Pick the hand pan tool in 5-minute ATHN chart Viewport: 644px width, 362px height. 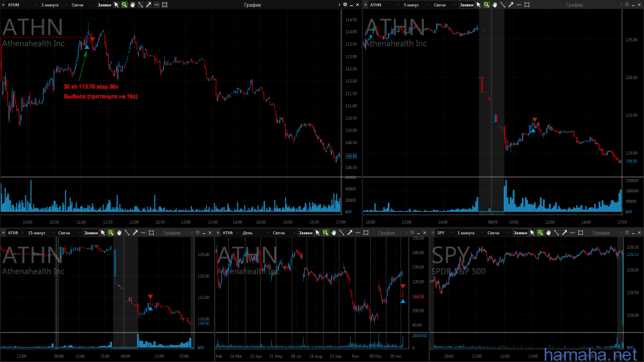click(x=494, y=5)
